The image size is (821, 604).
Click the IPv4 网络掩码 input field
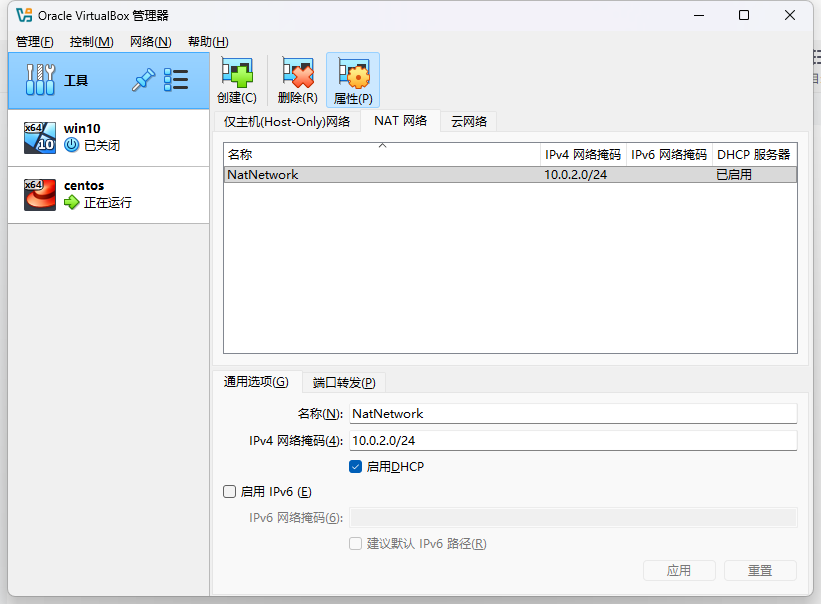(x=573, y=441)
